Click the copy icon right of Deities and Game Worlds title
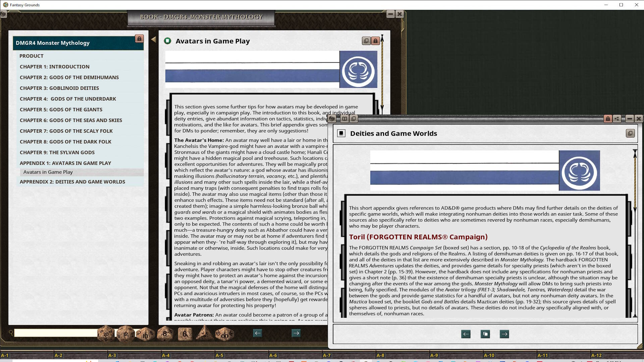 [x=630, y=133]
